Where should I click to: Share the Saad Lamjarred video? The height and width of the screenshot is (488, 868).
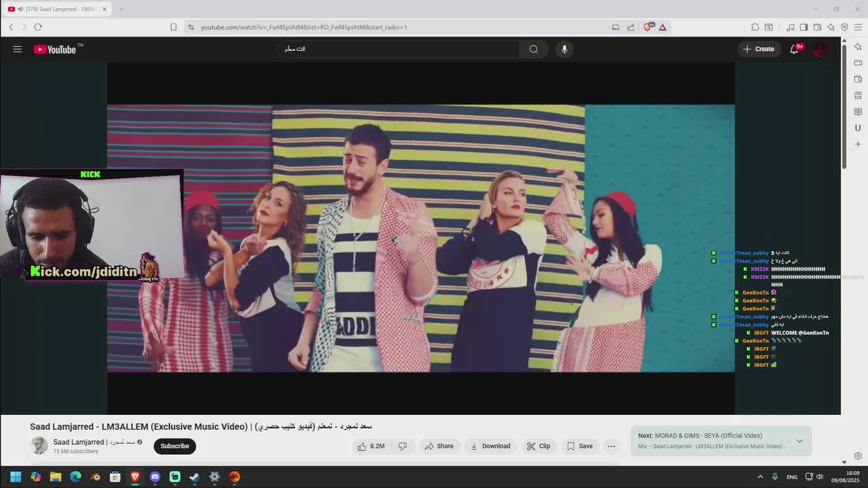click(439, 446)
